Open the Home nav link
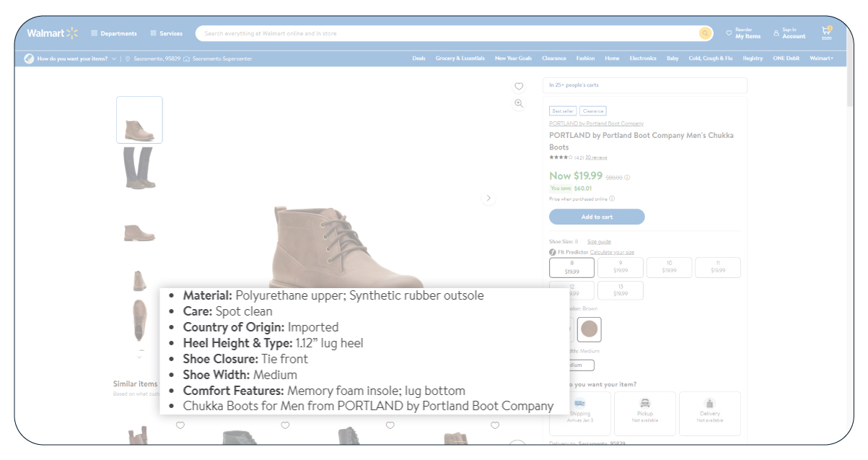Viewport: 868px width, 460px height. click(x=612, y=58)
